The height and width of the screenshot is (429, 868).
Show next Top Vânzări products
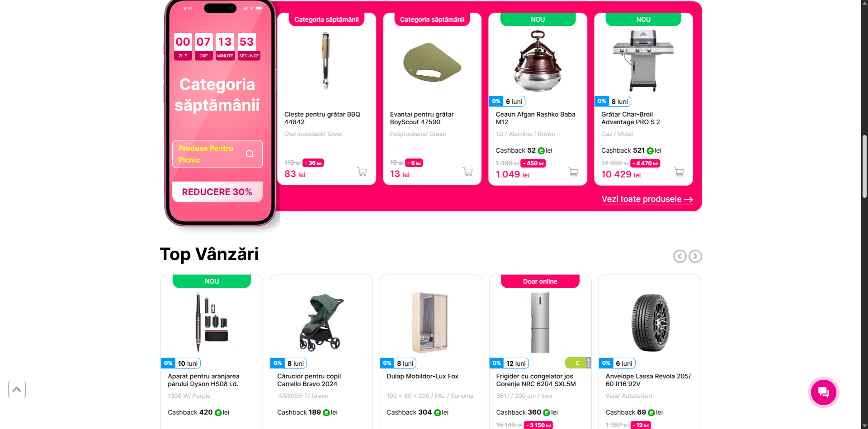[695, 256]
